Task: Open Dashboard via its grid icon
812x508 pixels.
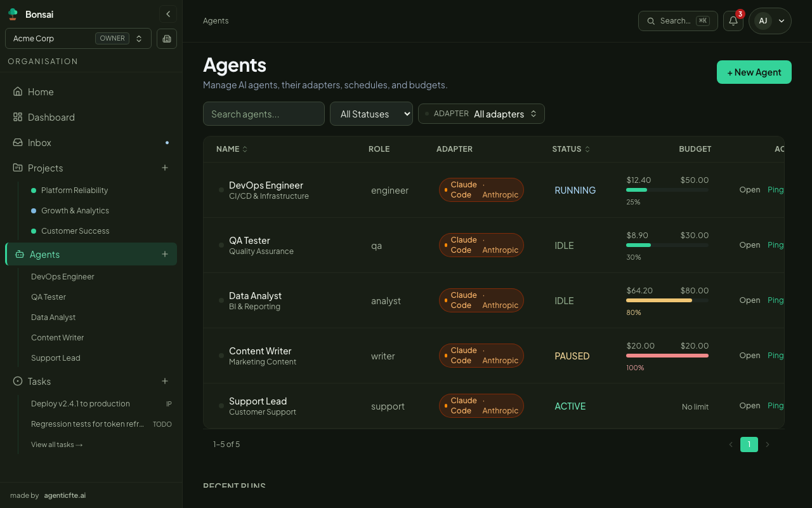Action: point(18,117)
